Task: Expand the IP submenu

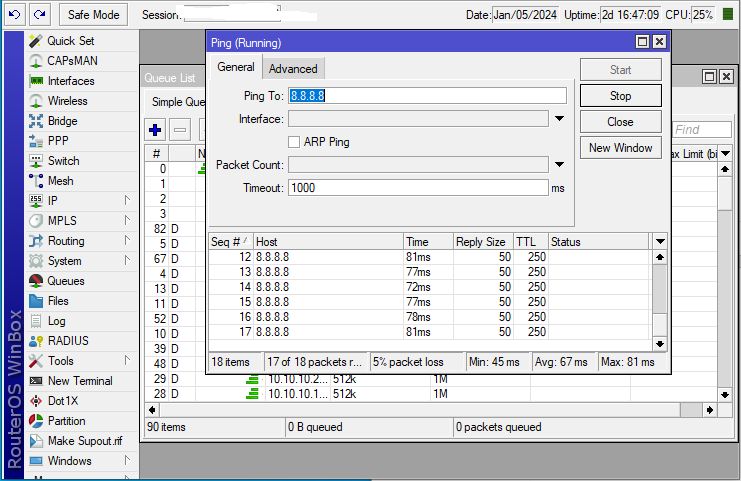Action: (x=127, y=200)
